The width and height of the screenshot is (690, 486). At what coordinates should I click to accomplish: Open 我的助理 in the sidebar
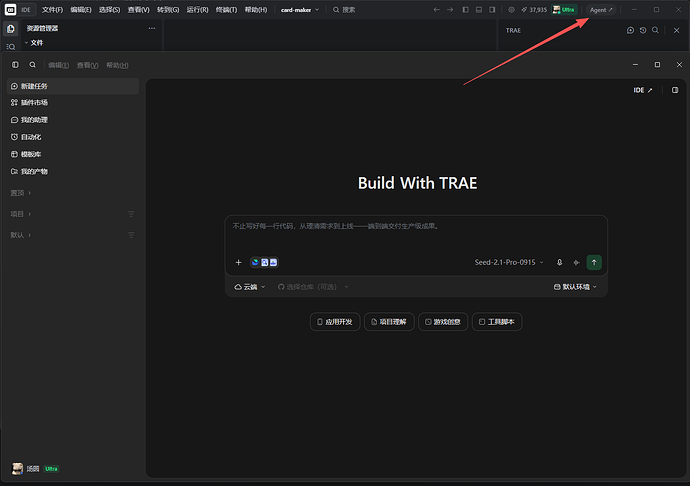click(x=73, y=120)
